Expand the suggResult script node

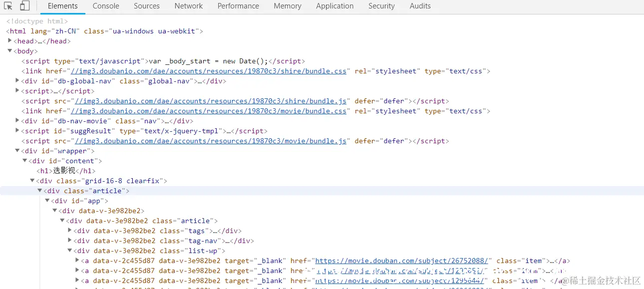coord(17,131)
